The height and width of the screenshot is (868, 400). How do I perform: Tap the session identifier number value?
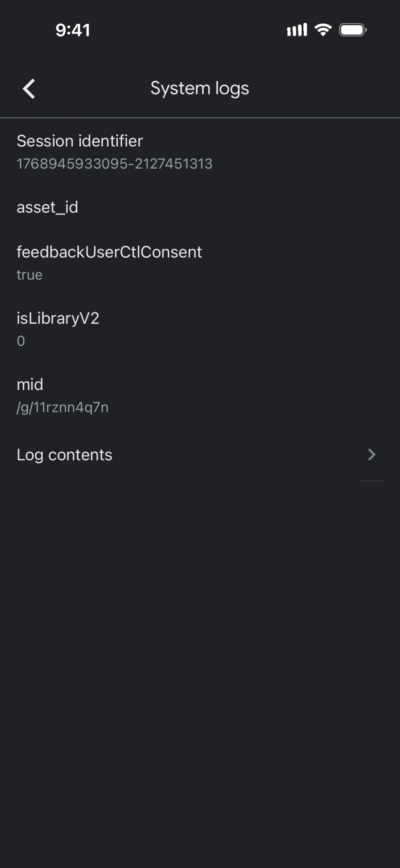coord(114,164)
